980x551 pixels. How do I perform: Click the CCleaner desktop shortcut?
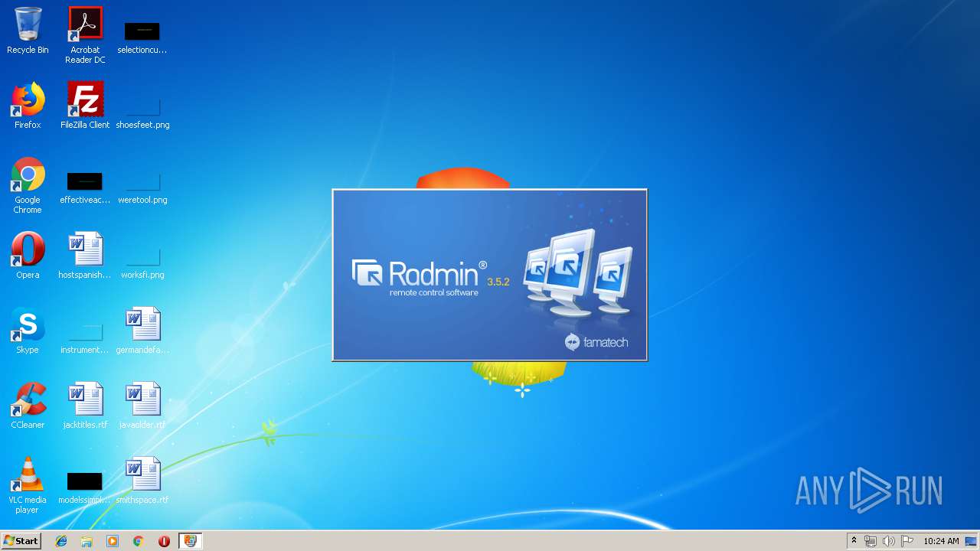point(28,406)
